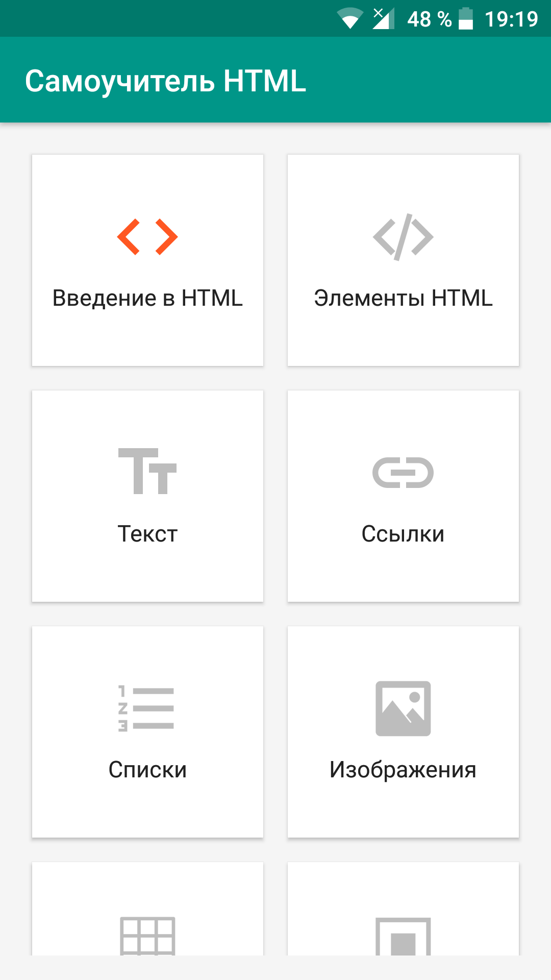The height and width of the screenshot is (980, 551).
Task: Open the Списки lesson label
Action: [147, 770]
